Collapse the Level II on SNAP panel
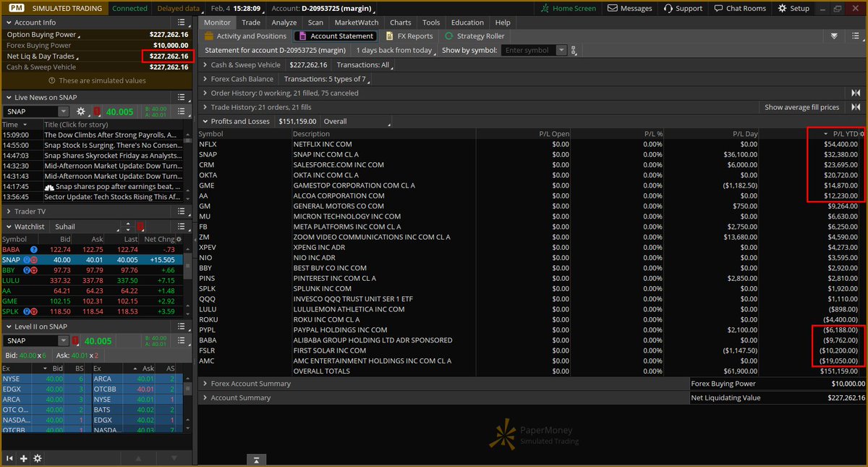868x467 pixels. click(9, 327)
